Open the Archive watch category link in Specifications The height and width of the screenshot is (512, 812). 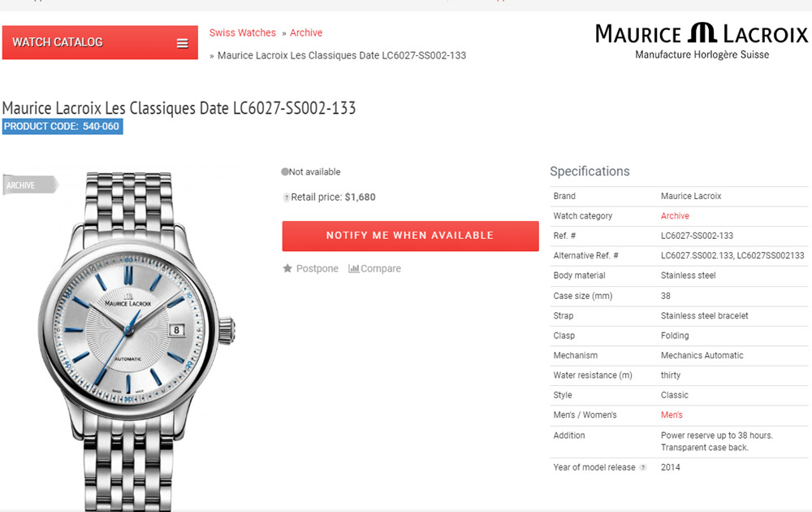pos(675,216)
